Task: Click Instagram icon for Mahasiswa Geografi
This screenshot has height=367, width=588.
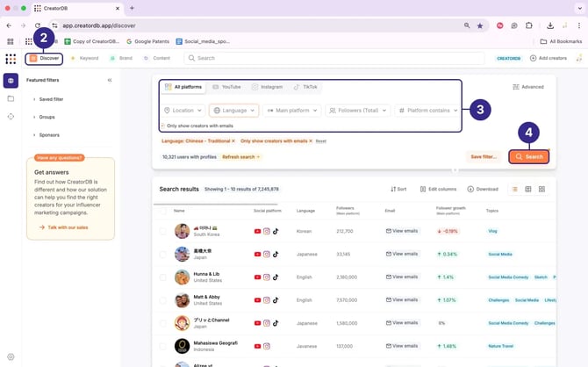Action: click(267, 346)
